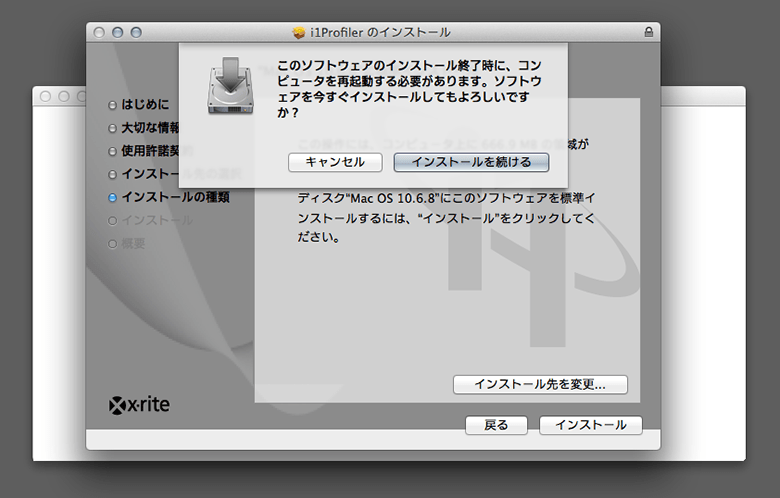The height and width of the screenshot is (498, 780).
Task: Select the インストールの種類 step
Action: point(176,197)
